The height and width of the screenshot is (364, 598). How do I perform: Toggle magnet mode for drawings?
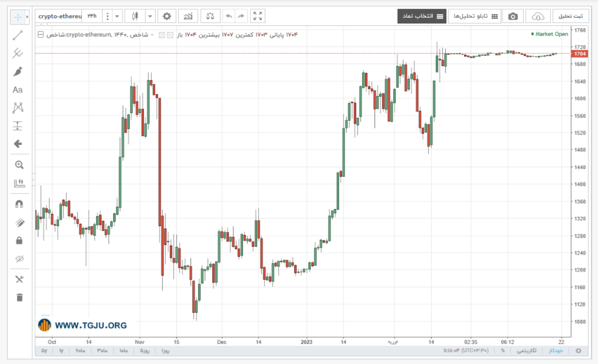[19, 204]
